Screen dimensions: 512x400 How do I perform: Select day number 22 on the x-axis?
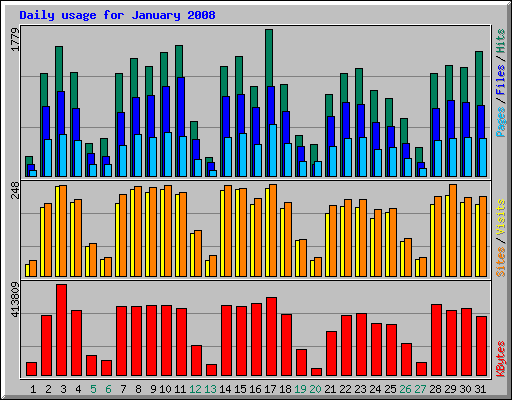pyautogui.click(x=345, y=389)
